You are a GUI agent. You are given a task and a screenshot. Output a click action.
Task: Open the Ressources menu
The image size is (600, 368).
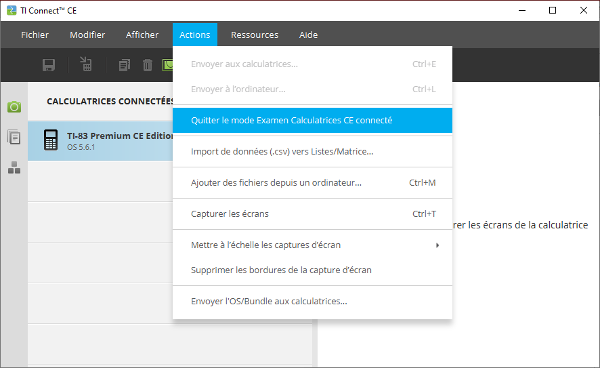(254, 35)
